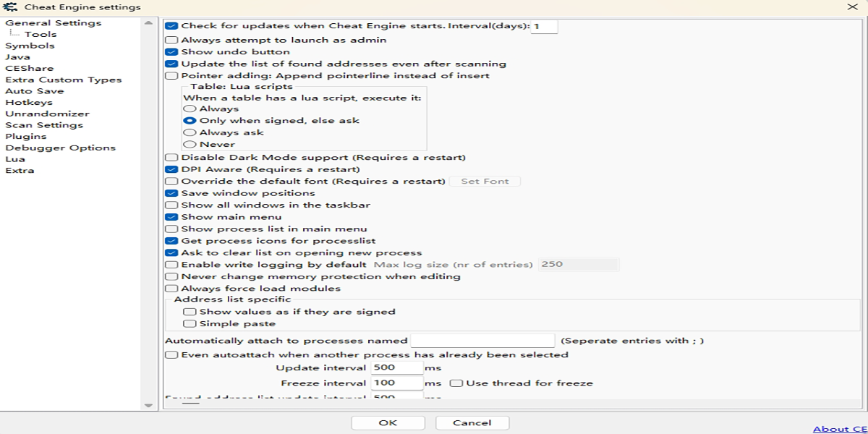868x434 pixels.
Task: Uncheck Show main menu
Action: click(171, 217)
